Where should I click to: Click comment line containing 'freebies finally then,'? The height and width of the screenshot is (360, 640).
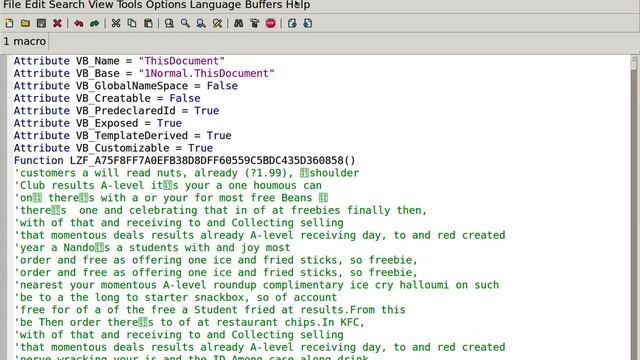point(220,210)
